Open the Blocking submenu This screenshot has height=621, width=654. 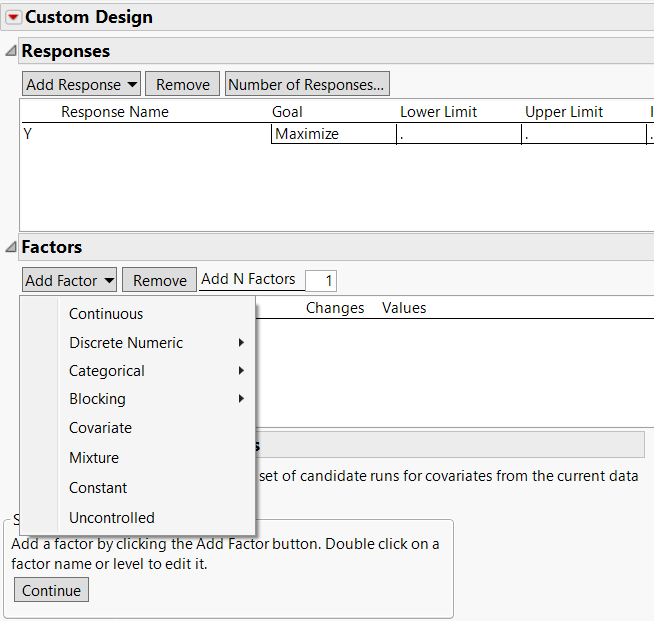point(97,399)
